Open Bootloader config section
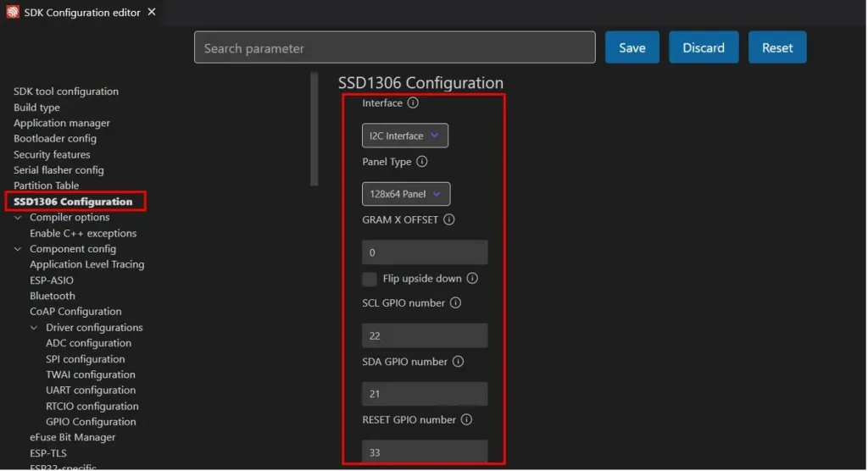 click(55, 138)
